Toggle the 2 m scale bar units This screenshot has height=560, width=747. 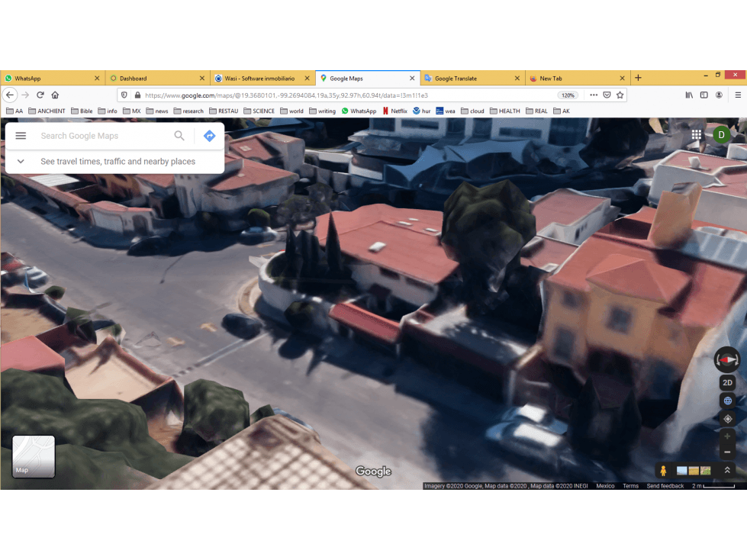(713, 486)
